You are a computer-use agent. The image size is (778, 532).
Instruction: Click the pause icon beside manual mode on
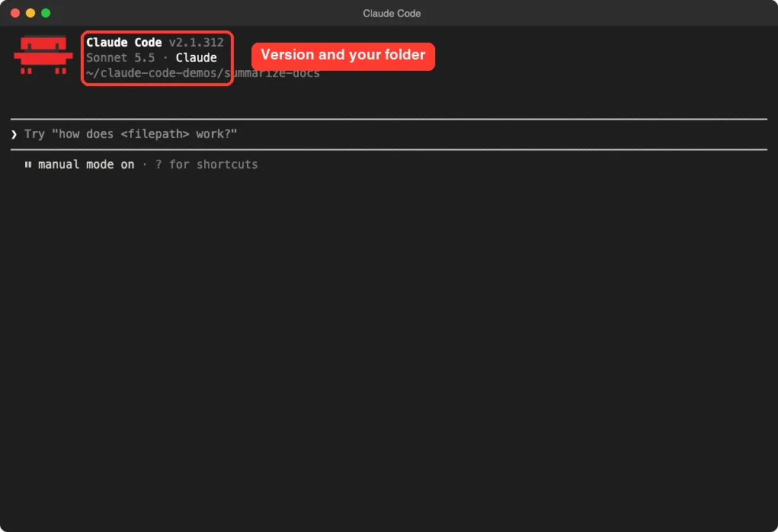click(27, 165)
